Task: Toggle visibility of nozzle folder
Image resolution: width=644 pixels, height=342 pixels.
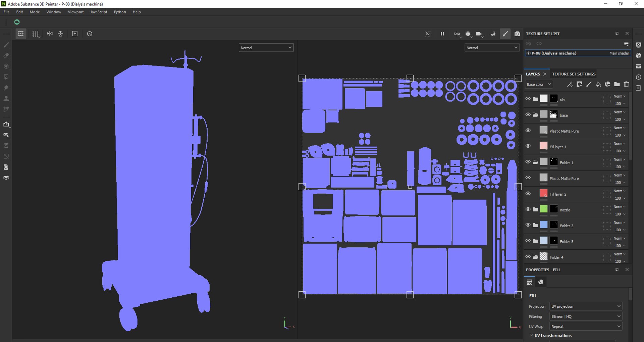Action: coord(528,209)
